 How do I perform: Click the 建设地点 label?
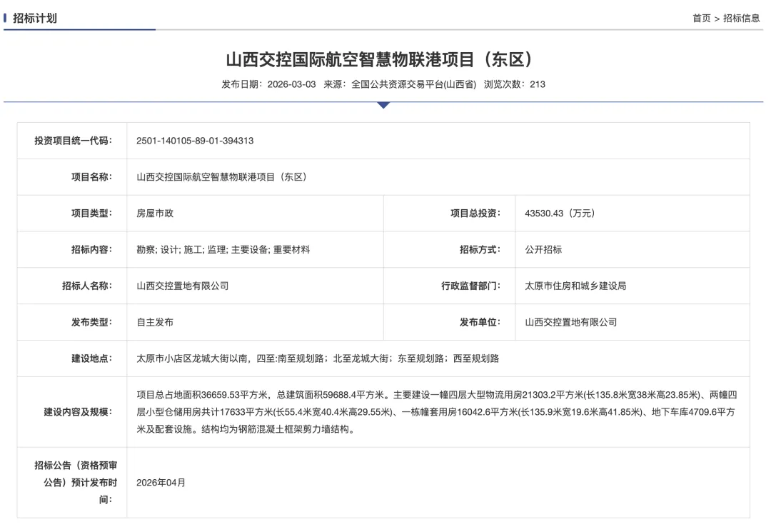pyautogui.click(x=91, y=359)
